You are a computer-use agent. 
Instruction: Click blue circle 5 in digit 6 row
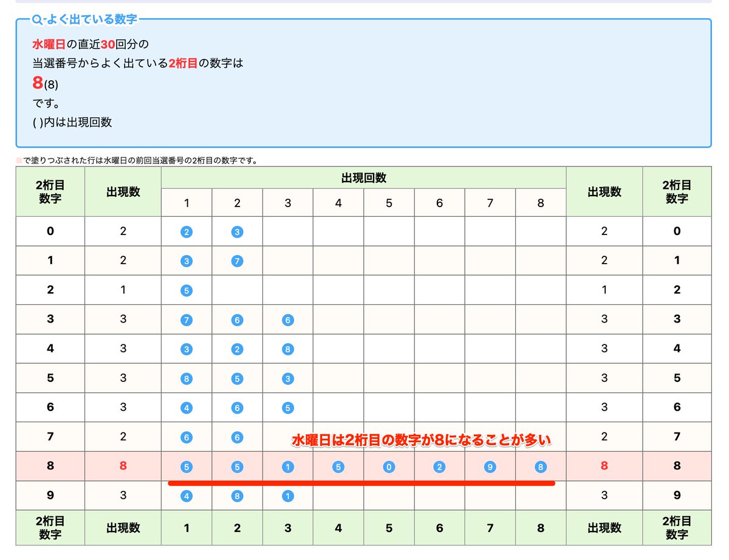288,408
